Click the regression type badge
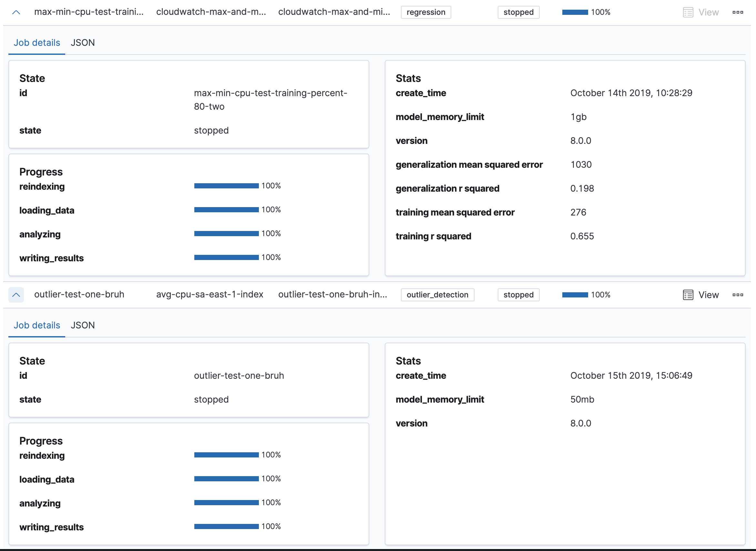Viewport: 756px width, 551px height. click(425, 12)
